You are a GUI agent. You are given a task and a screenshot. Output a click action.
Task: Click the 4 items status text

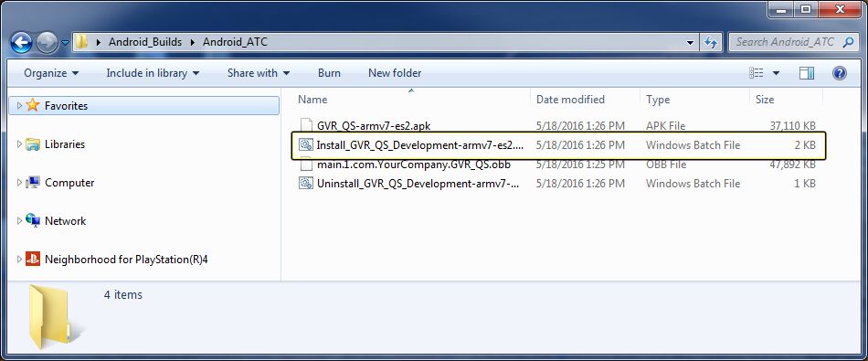123,295
